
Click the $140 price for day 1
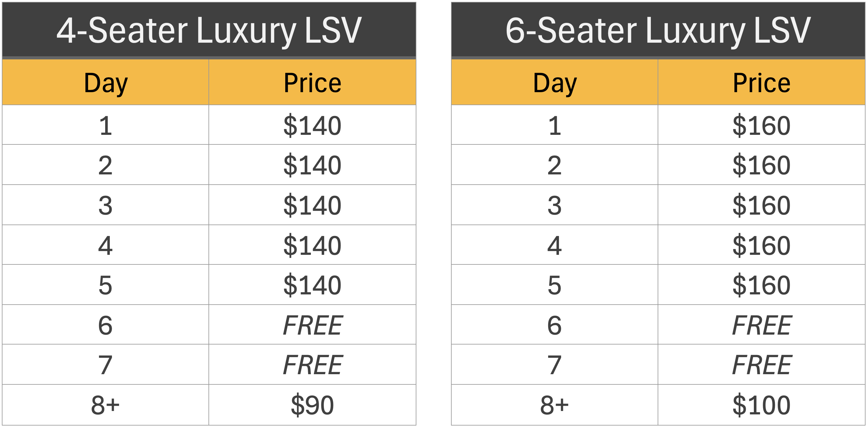(312, 125)
